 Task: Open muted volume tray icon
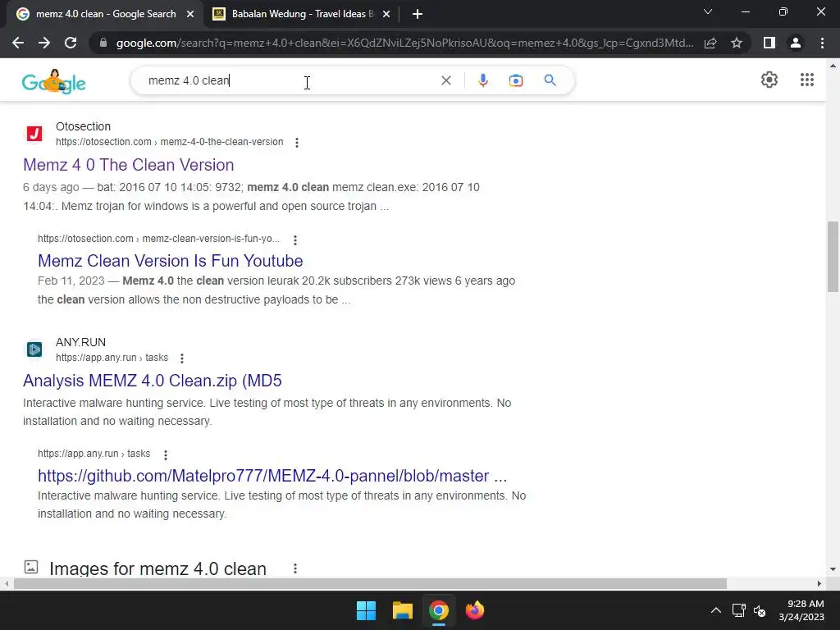coord(760,610)
